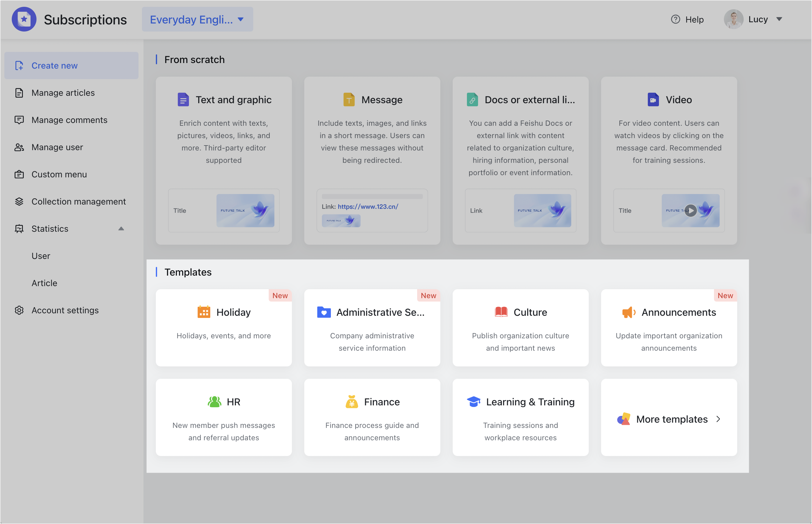Select the Text and graphic creation icon

183,99
